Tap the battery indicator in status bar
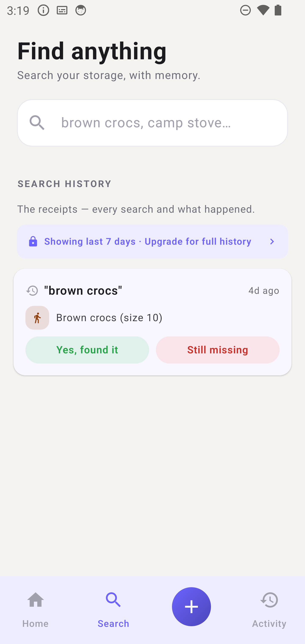Screen dimensions: 305x644 [278, 10]
